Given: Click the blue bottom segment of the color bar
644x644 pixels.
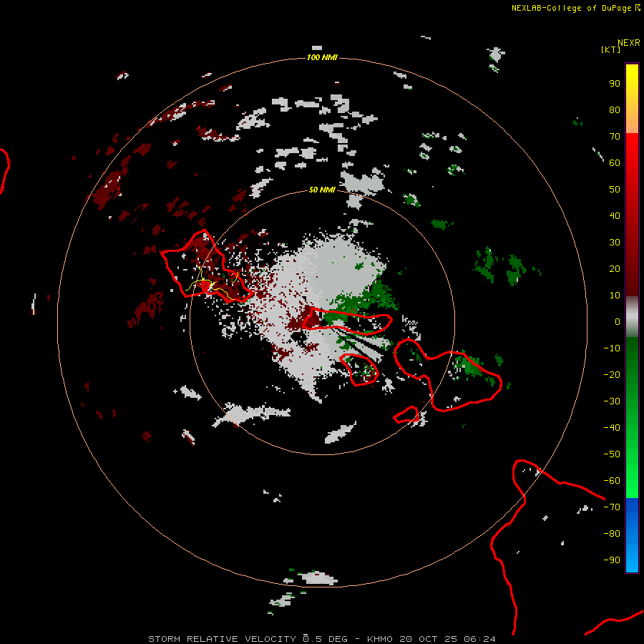Looking at the screenshot, I should [632, 535].
